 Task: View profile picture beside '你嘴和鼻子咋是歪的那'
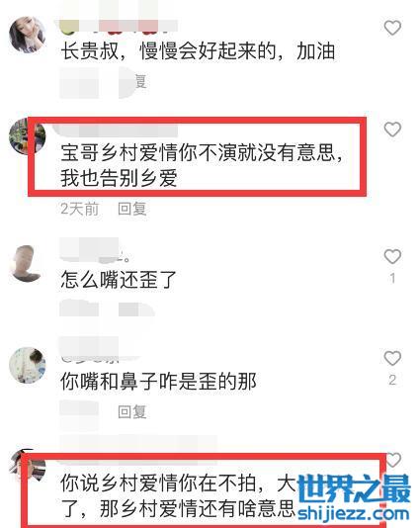pos(27,366)
